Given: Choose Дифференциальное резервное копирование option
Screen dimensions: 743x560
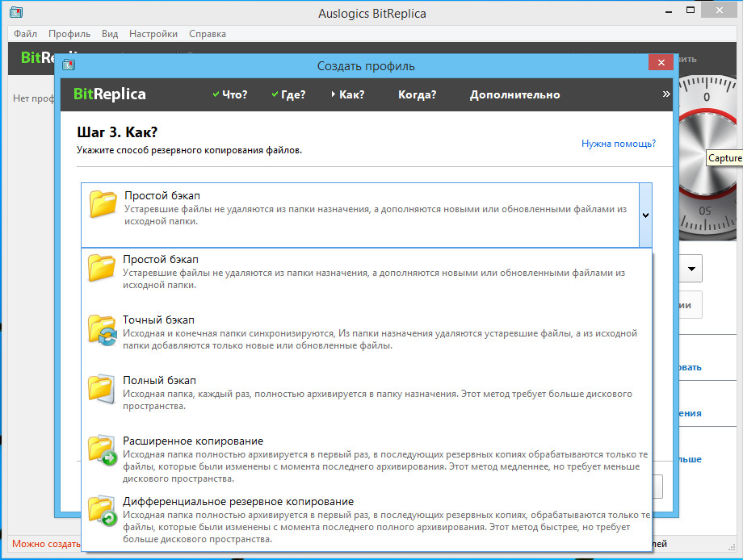Looking at the screenshot, I should point(367,520).
